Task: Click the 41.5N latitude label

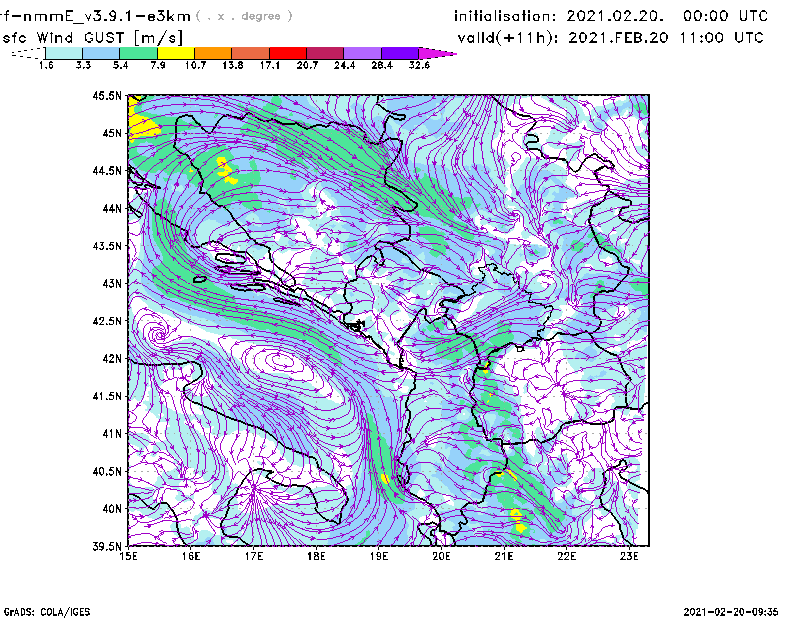Action: (x=107, y=396)
